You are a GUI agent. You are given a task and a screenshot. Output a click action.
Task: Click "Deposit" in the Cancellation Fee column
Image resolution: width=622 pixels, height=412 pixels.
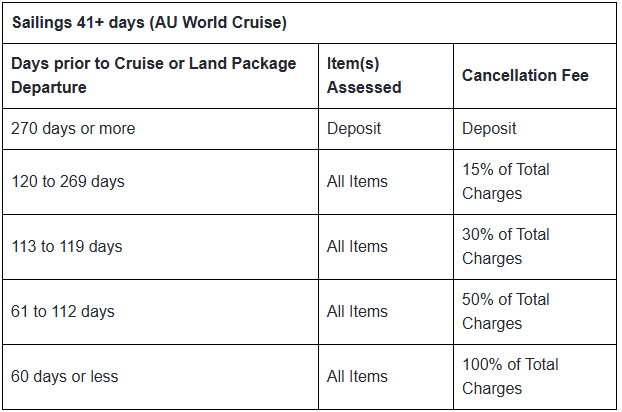(489, 128)
